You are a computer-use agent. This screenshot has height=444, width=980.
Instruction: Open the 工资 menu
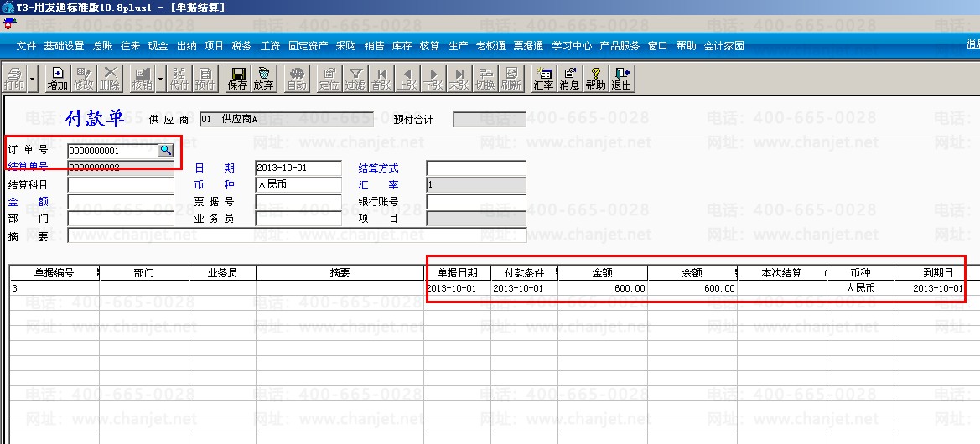270,46
